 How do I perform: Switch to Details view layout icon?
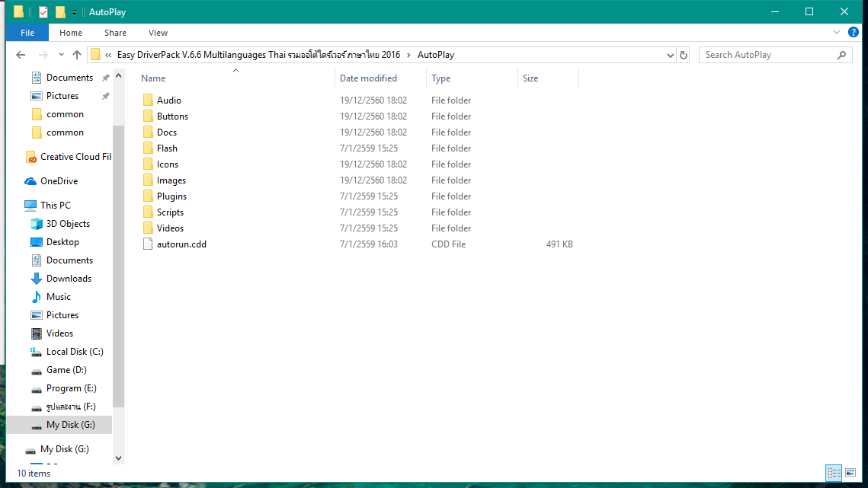coord(834,473)
